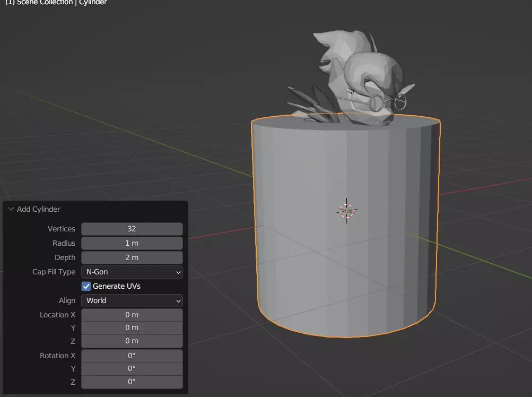This screenshot has height=397, width=532.
Task: Select the Depth 2 m field
Action: tap(132, 257)
